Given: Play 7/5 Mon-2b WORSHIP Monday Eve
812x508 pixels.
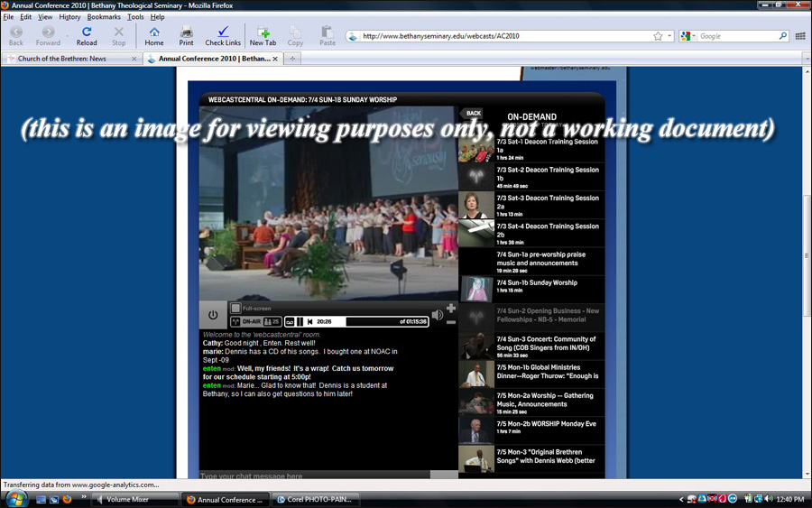Looking at the screenshot, I should tap(531, 430).
